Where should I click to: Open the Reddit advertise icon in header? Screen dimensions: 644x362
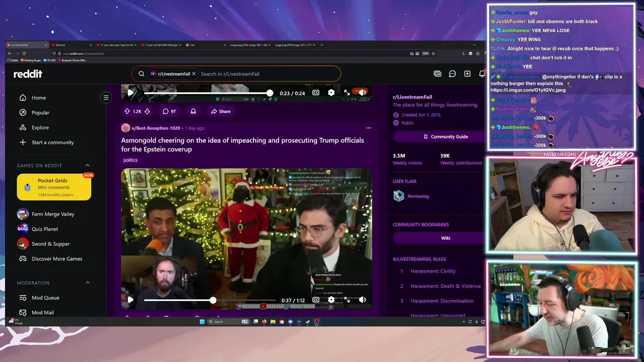coord(438,74)
